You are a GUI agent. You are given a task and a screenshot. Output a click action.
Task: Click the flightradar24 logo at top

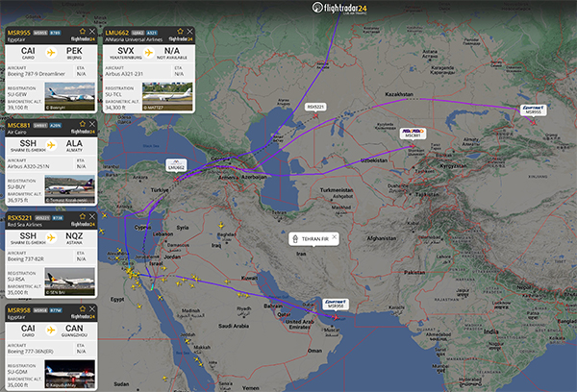pos(339,8)
